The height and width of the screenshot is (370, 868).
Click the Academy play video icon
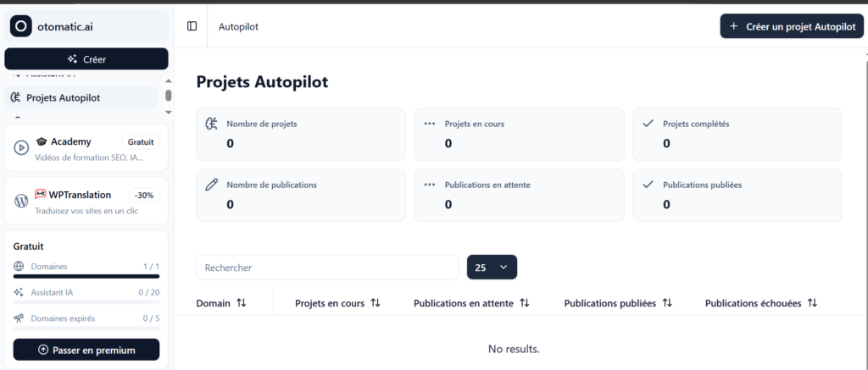21,148
